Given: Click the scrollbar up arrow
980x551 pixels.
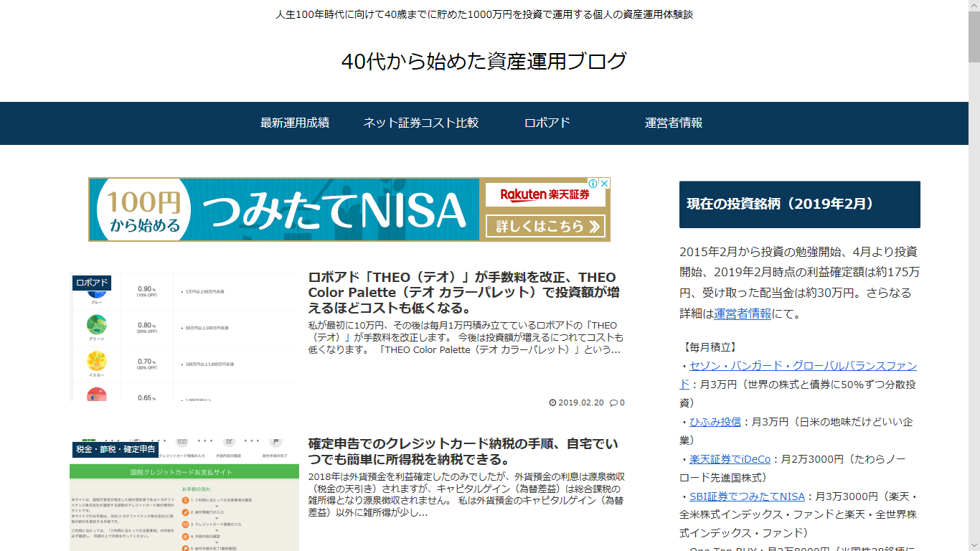Looking at the screenshot, I should coord(974,6).
